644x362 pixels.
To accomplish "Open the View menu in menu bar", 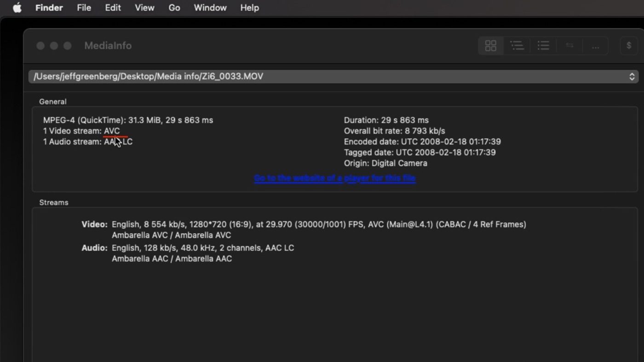I will [144, 8].
